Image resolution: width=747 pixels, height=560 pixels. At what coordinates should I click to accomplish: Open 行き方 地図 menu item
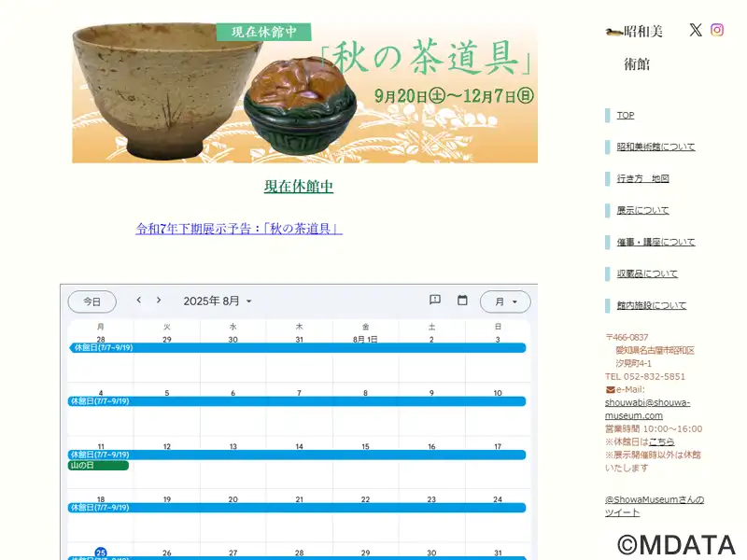point(642,178)
